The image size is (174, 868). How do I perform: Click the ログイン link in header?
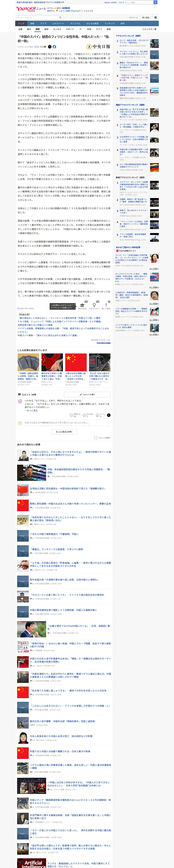51,11
